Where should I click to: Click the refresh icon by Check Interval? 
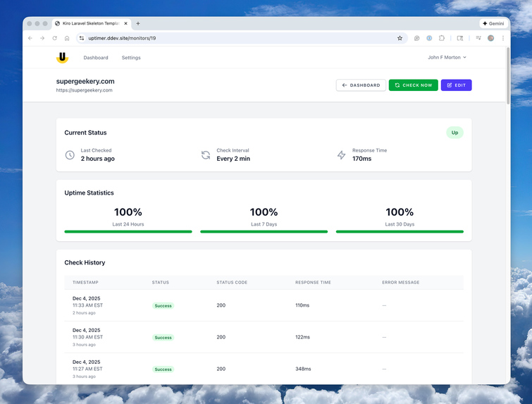206,155
